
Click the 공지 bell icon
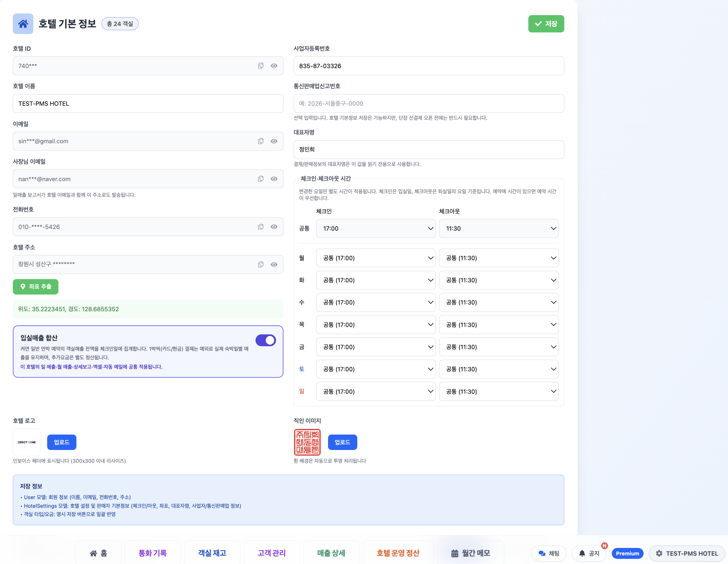(582, 553)
